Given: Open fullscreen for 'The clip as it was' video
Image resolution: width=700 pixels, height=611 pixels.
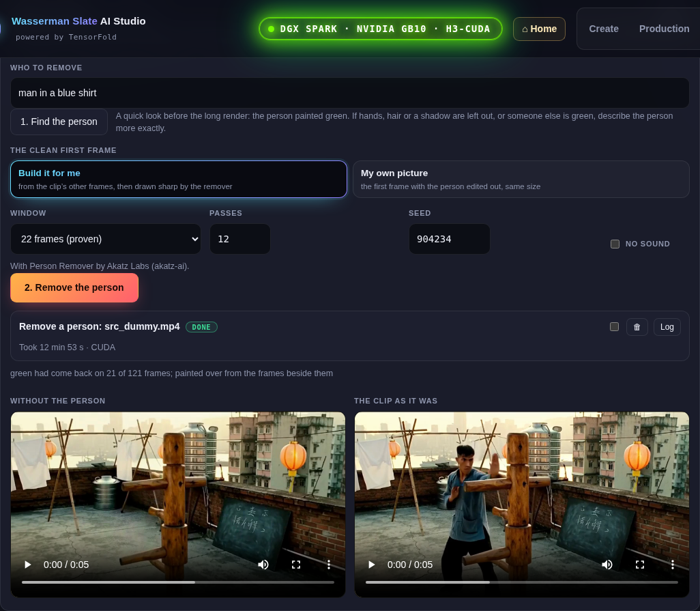Looking at the screenshot, I should (x=640, y=565).
